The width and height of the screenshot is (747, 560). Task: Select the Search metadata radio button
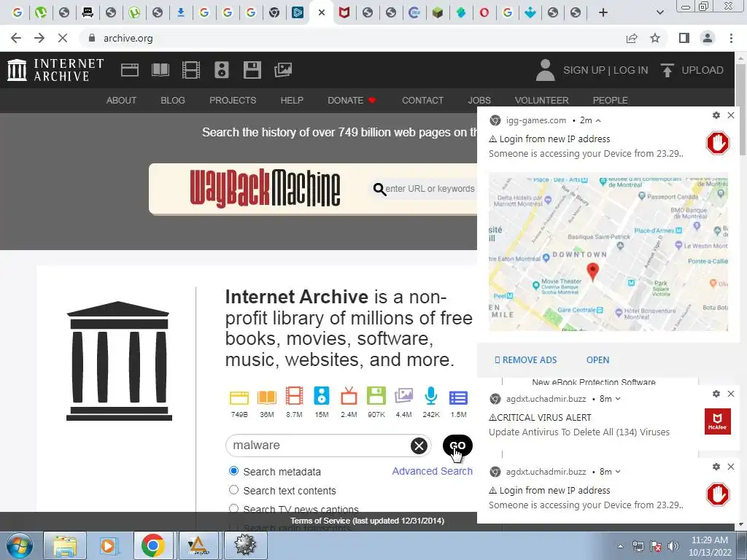pos(233,471)
